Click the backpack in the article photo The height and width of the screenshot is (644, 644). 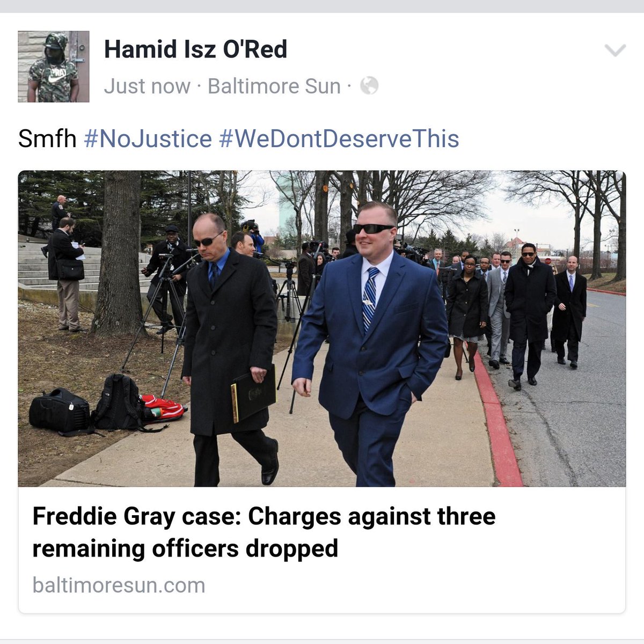pos(118,401)
